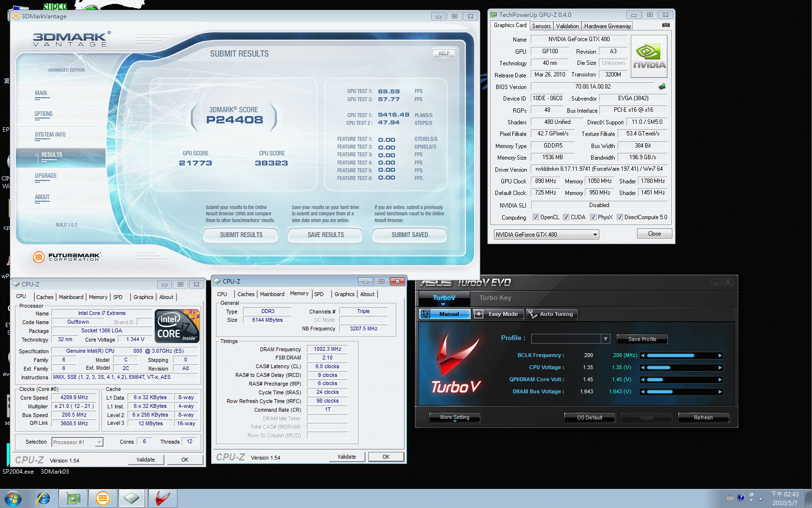Switch to the Sensors tab in GPU-Z
Viewport: 812px width, 508px height.
pos(541,26)
